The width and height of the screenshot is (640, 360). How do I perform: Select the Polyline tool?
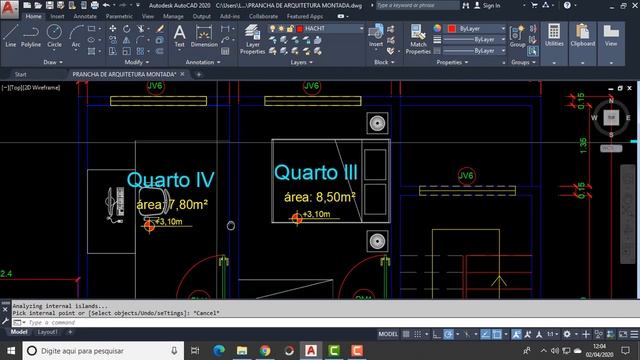(31, 36)
